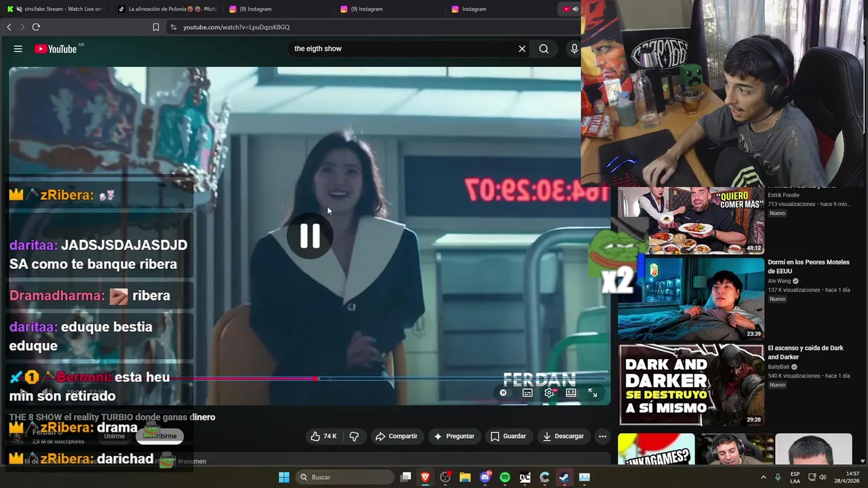The height and width of the screenshot is (488, 868).
Task: Switch player to theater mode
Action: (x=571, y=392)
